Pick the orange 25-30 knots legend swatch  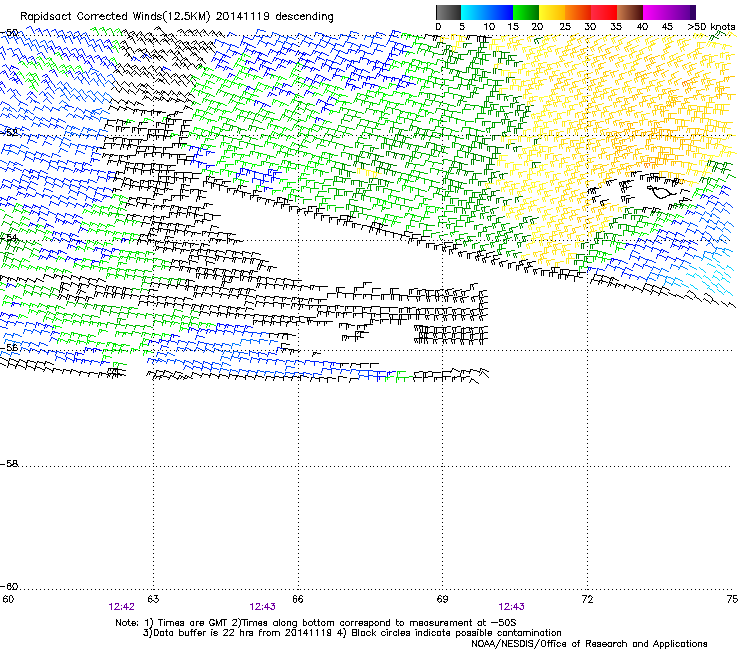(578, 12)
